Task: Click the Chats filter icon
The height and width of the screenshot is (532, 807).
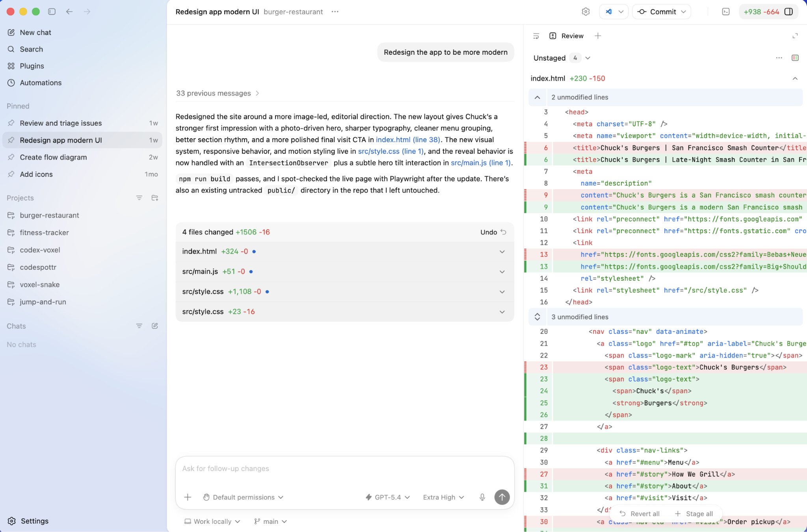Action: [139, 326]
